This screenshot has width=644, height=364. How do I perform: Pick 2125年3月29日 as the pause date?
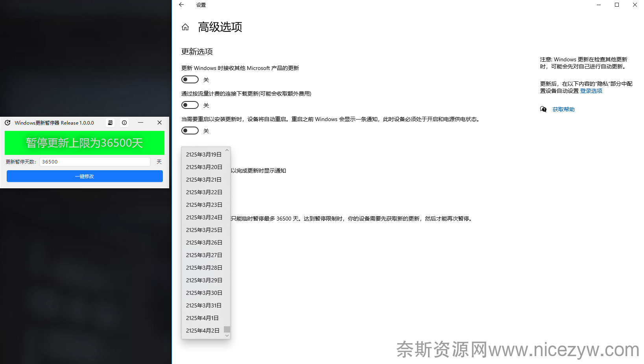(204, 280)
